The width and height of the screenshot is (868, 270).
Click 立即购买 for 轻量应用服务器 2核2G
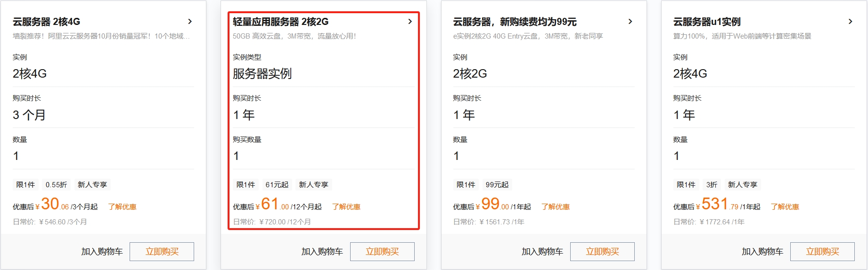(382, 252)
